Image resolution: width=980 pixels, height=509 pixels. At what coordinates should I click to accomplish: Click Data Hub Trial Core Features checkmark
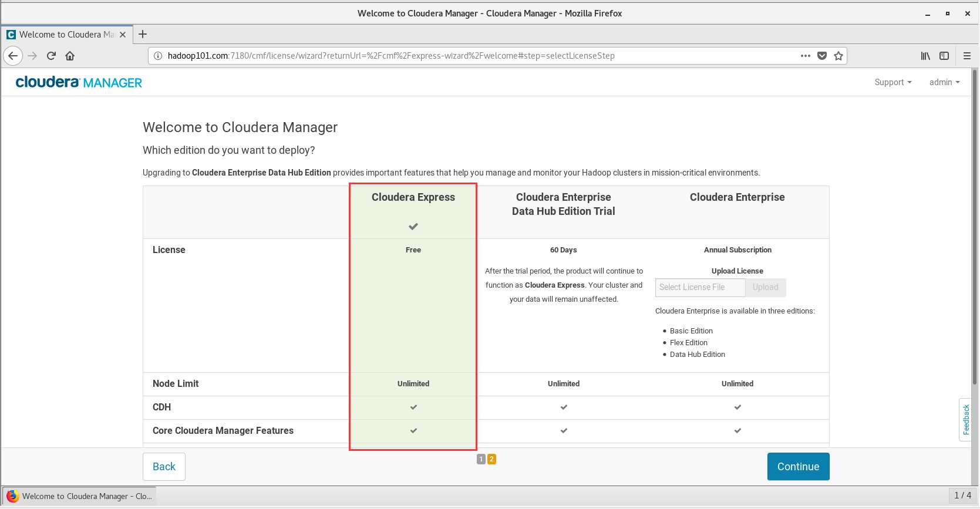coord(564,430)
